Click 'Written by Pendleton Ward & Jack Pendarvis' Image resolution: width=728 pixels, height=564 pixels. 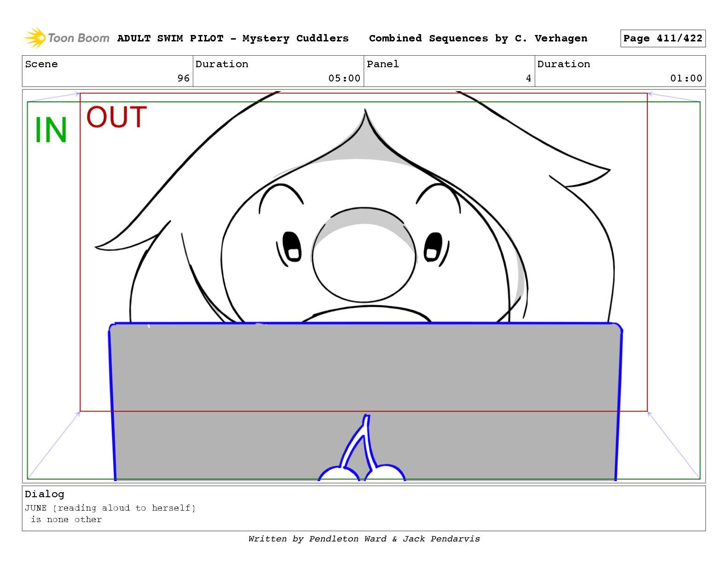tap(364, 539)
